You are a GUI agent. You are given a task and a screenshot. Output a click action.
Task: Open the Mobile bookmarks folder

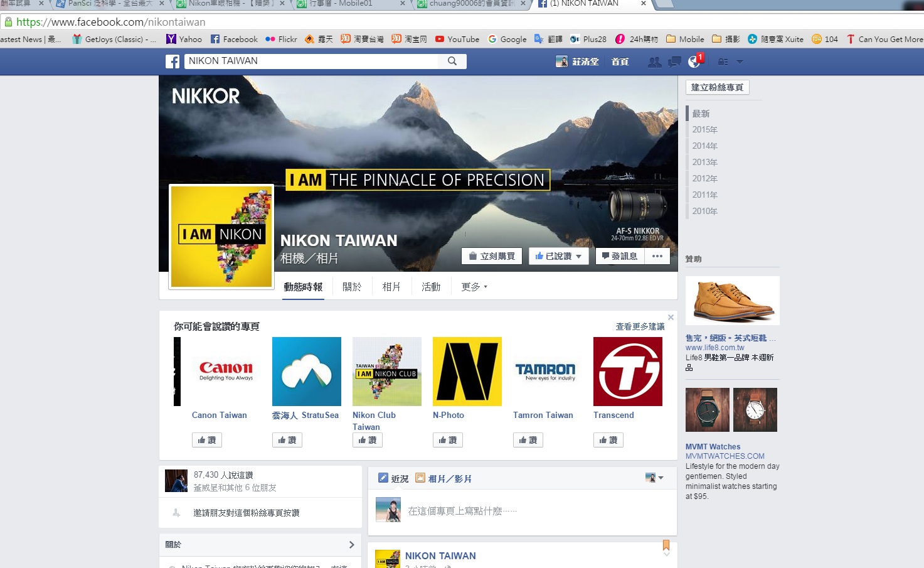[x=685, y=39]
